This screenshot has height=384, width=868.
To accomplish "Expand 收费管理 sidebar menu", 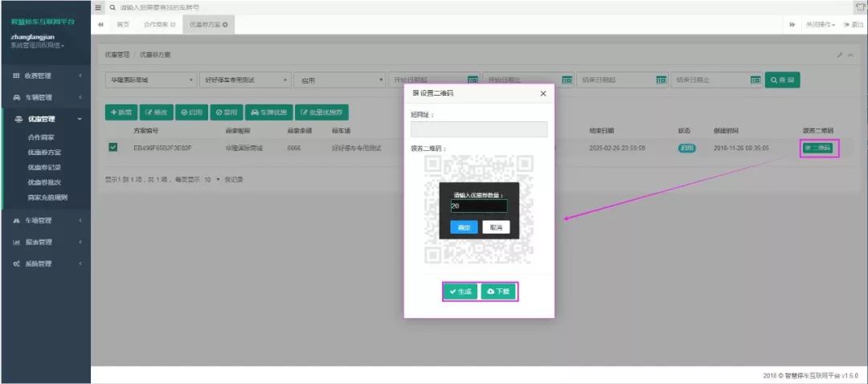I will [x=45, y=76].
